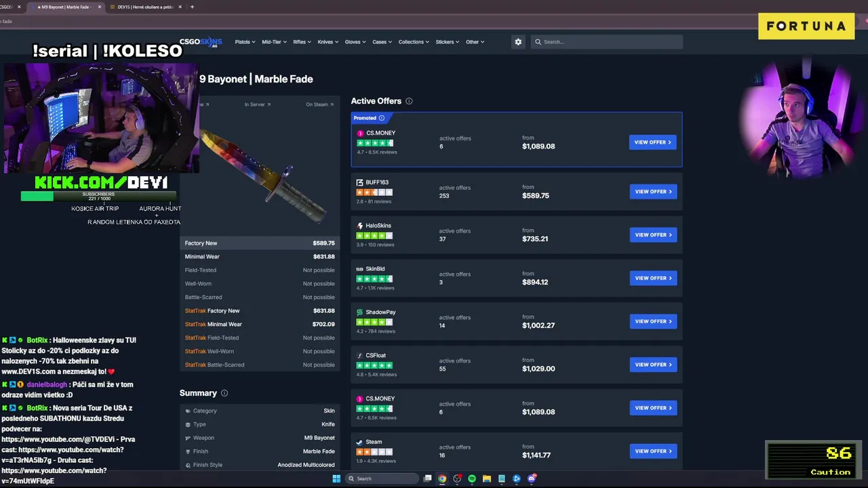Click the Promoted info icon

coord(382,118)
